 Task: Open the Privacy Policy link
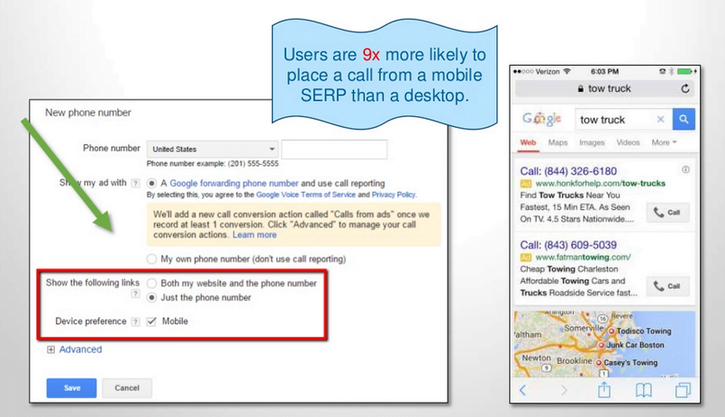(x=394, y=195)
